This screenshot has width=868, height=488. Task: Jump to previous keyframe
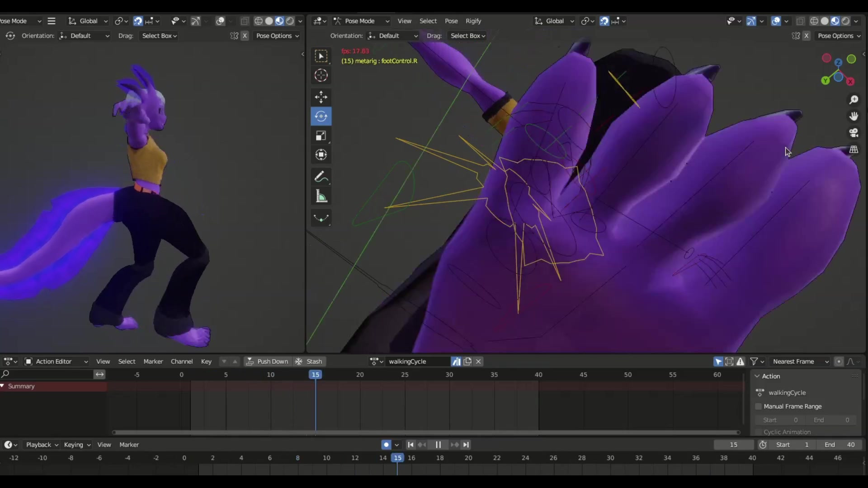point(422,445)
